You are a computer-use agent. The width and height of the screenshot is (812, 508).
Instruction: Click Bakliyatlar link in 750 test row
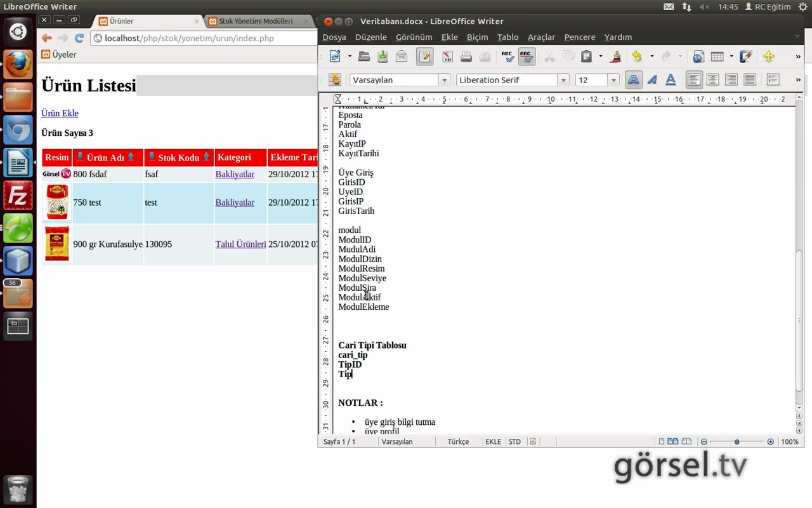235,203
